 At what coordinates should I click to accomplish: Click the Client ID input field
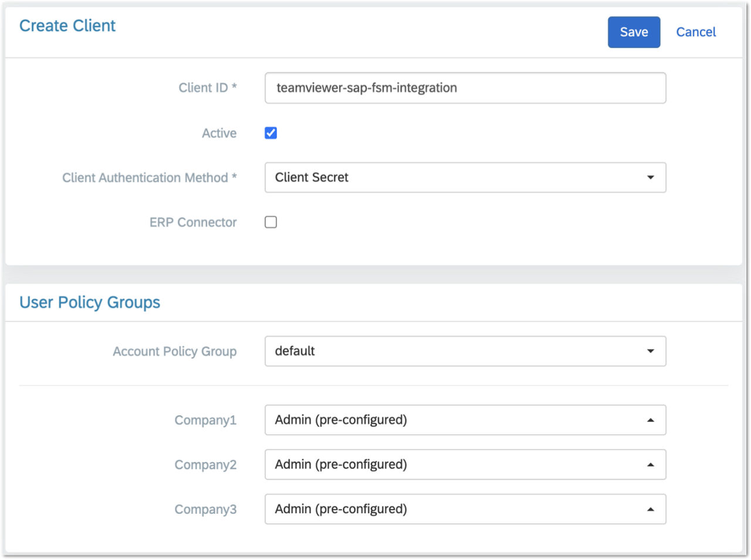(465, 88)
